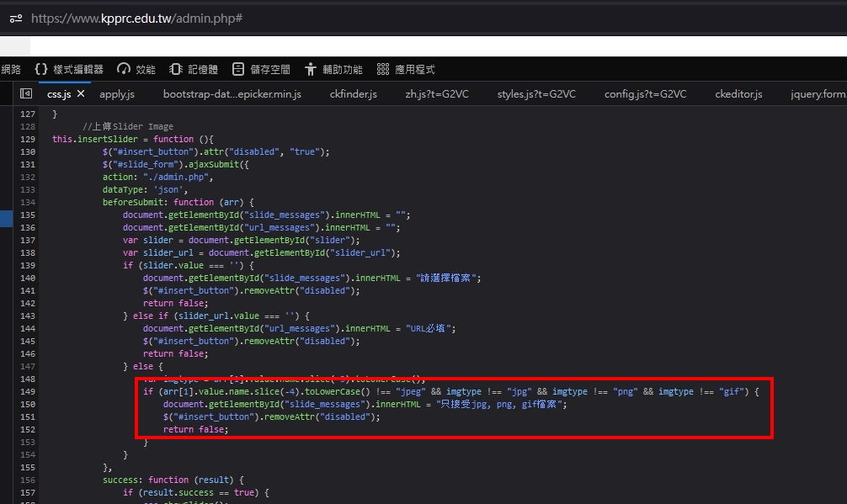
Task: Open the 樣式編輯器 Style Editor tab
Action: click(68, 69)
